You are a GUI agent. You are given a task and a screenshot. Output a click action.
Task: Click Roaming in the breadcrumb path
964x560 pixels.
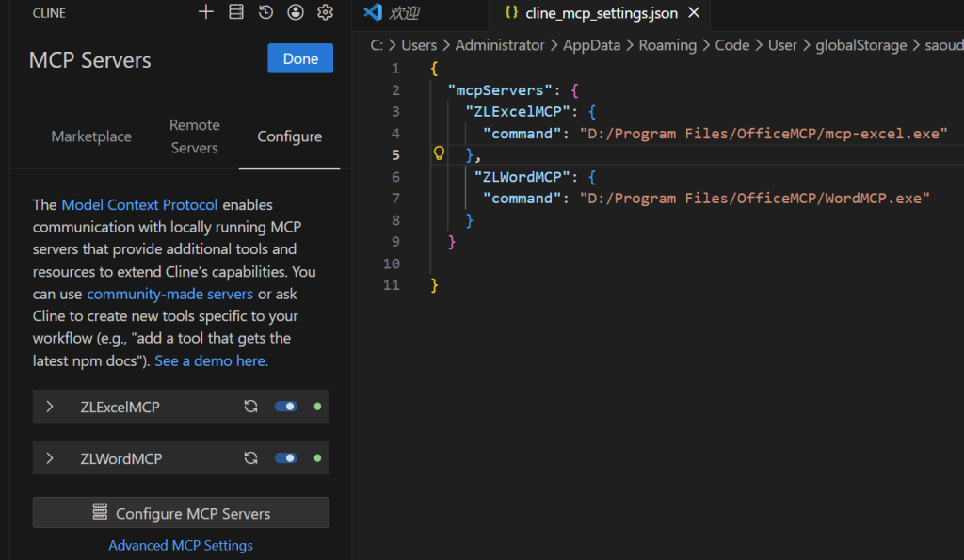pyautogui.click(x=667, y=45)
